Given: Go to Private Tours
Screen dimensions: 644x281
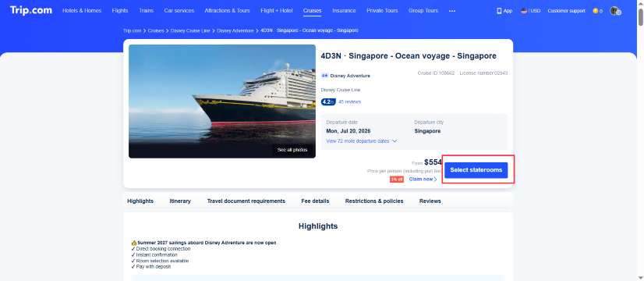Looking at the screenshot, I should tap(382, 11).
